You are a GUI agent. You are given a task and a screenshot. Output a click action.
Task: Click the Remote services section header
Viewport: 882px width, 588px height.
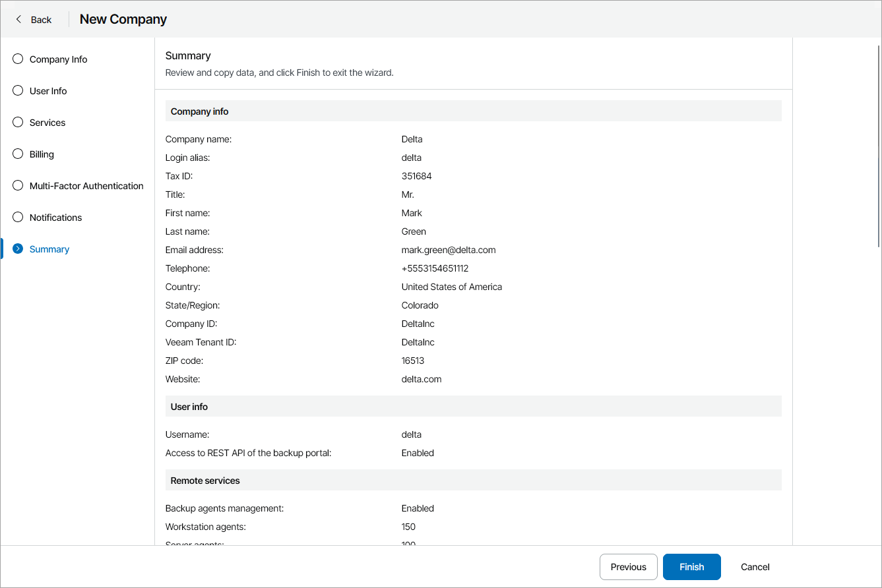point(205,480)
